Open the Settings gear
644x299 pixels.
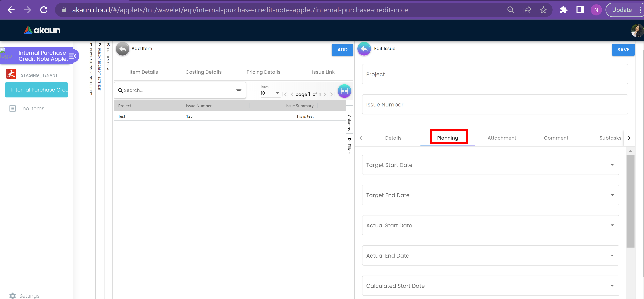(13, 295)
